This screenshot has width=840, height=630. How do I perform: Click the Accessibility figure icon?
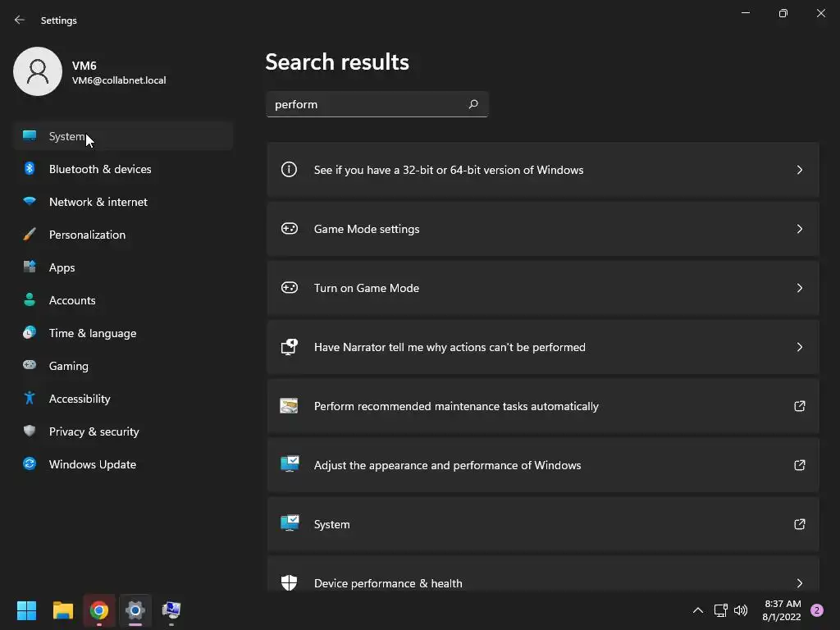click(30, 399)
